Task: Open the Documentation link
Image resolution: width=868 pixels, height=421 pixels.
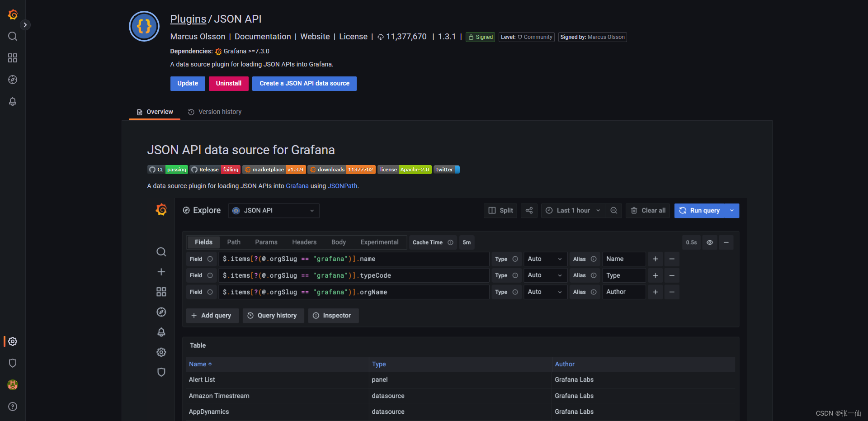Action: (x=262, y=37)
